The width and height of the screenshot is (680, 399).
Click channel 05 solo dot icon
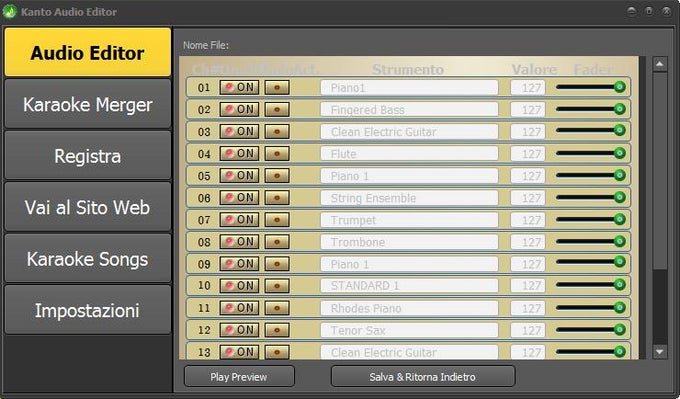pyautogui.click(x=277, y=176)
